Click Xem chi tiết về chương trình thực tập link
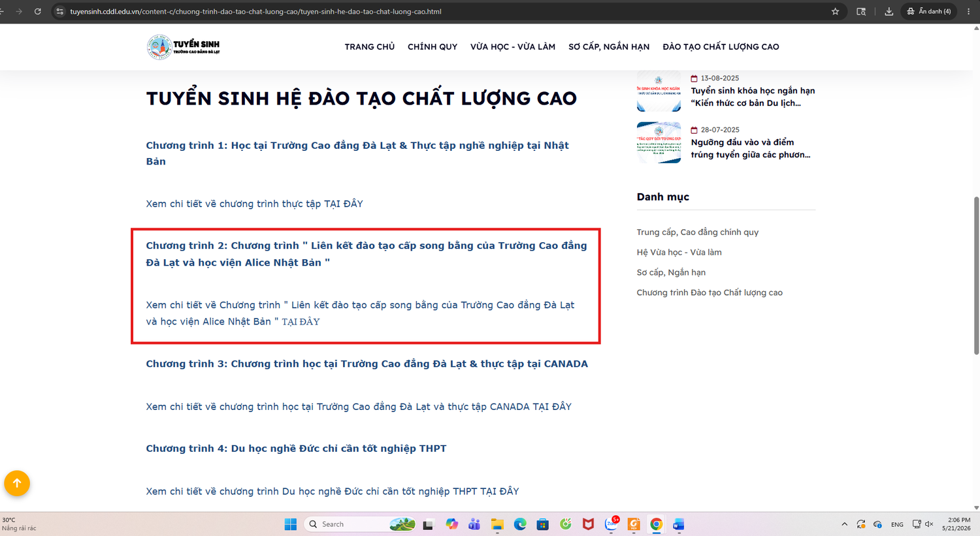The width and height of the screenshot is (980, 536). [254, 204]
